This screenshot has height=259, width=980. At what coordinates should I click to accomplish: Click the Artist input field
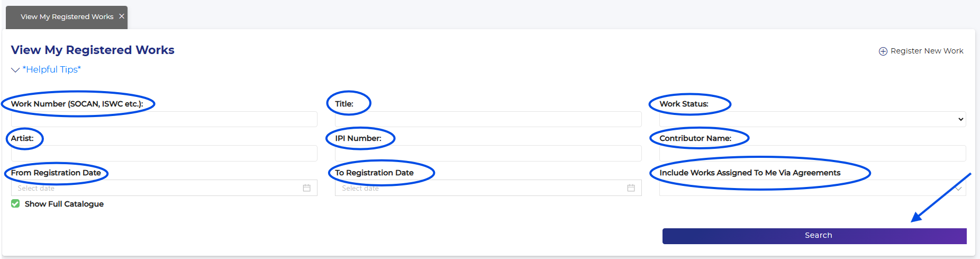[164, 154]
